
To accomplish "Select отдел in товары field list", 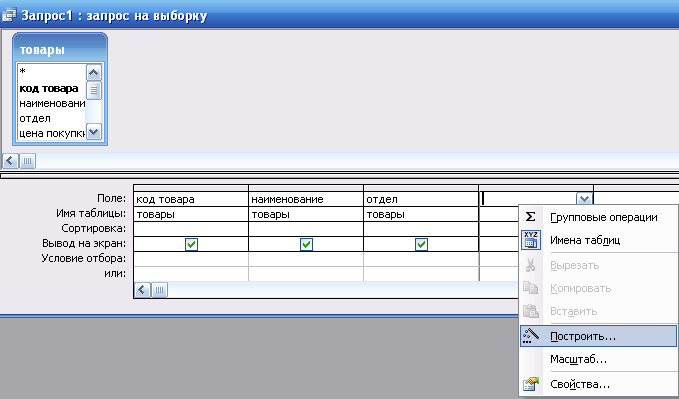I will [x=51, y=118].
